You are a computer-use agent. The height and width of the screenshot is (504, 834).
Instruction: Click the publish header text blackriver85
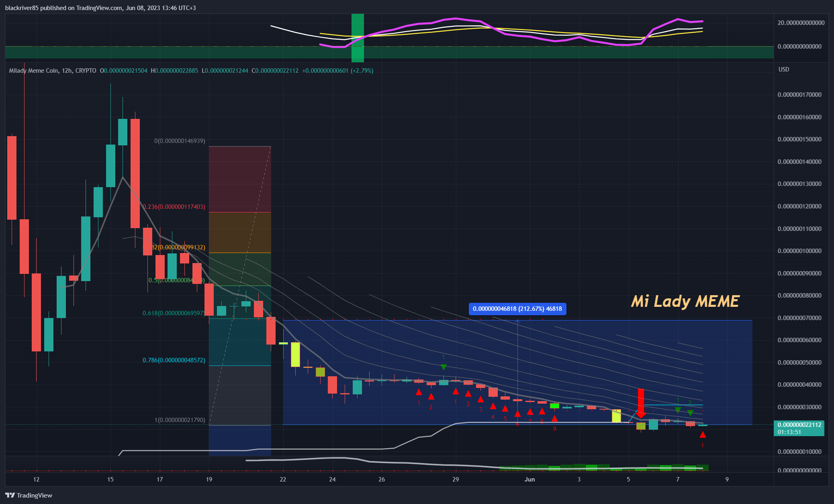[22, 8]
